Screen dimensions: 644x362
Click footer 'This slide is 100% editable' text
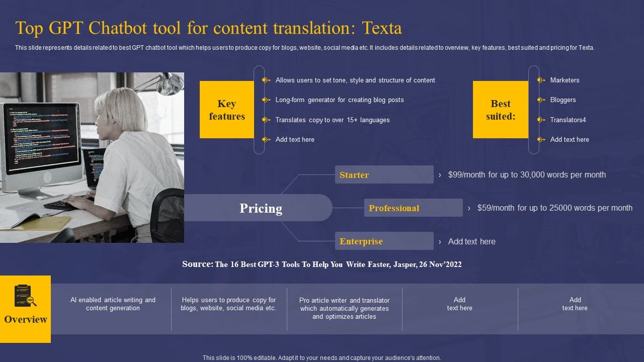click(x=322, y=358)
